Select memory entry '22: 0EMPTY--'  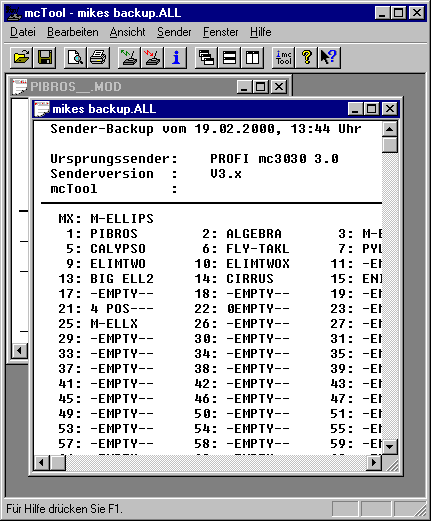[x=242, y=309]
